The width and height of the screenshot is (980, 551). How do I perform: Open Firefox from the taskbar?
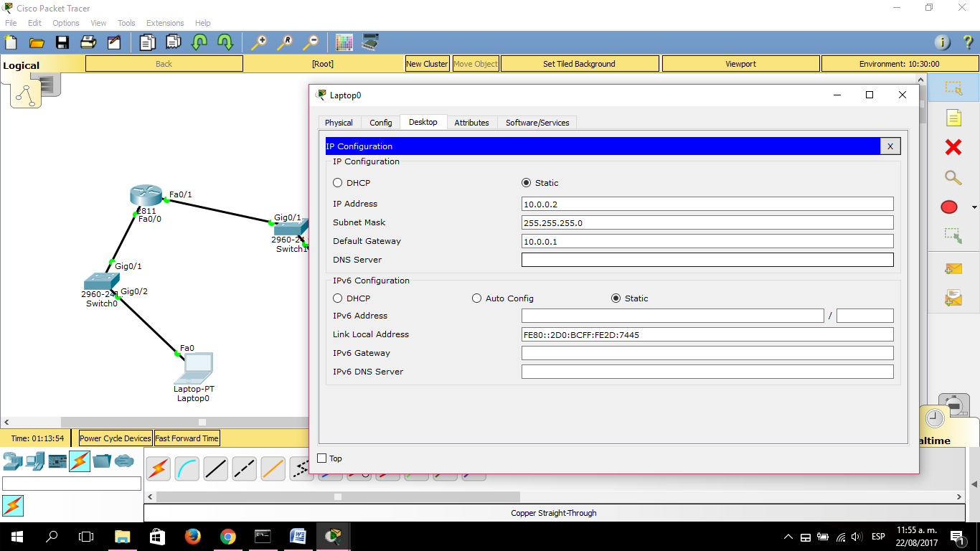tap(192, 536)
